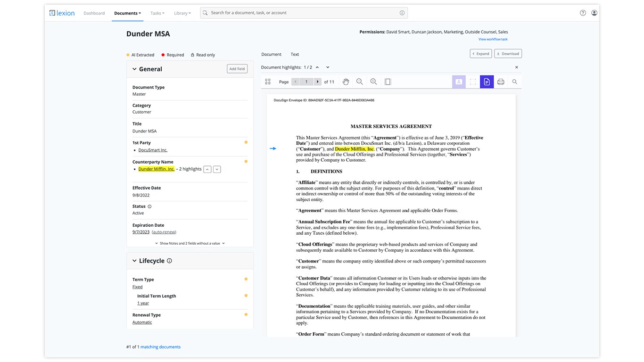This screenshot has height=362, width=644.
Task: Jump to next document highlight
Action: coord(328,67)
